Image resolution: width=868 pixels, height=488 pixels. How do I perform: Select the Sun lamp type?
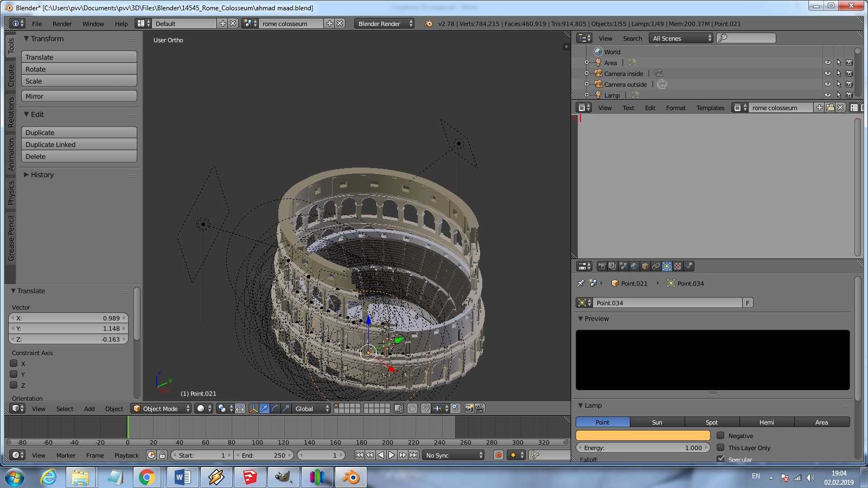tap(657, 422)
